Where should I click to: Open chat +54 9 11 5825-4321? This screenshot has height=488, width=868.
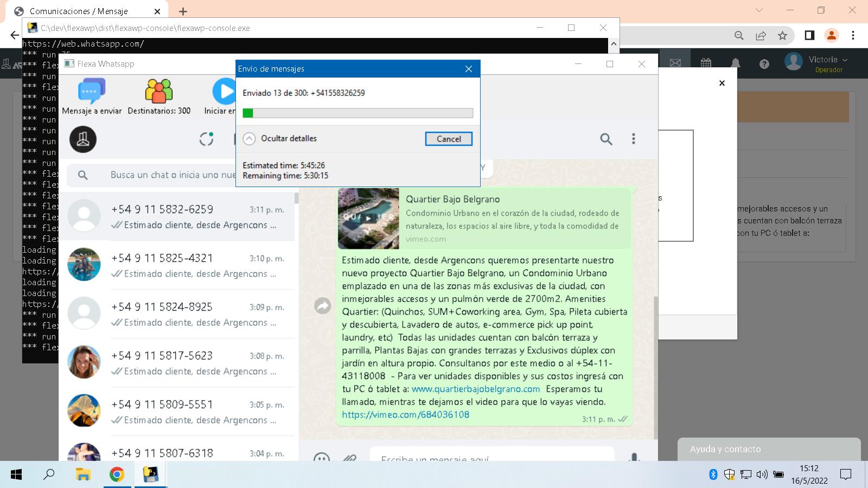tap(177, 265)
